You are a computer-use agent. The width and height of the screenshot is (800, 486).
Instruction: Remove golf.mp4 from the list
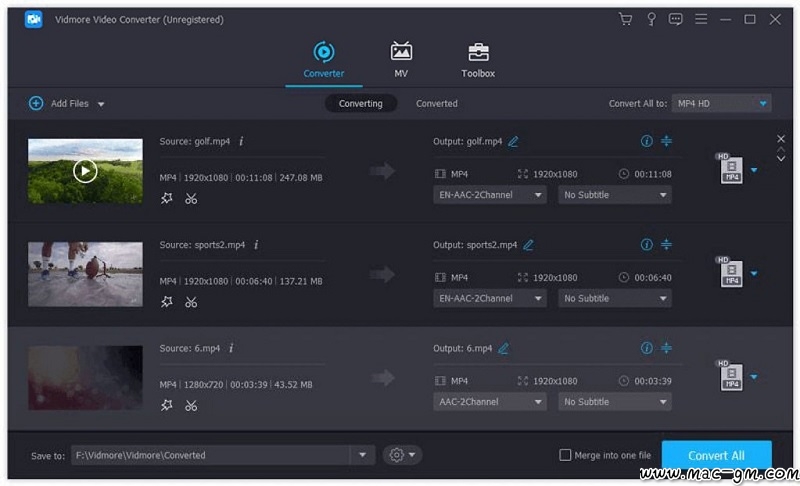[781, 139]
